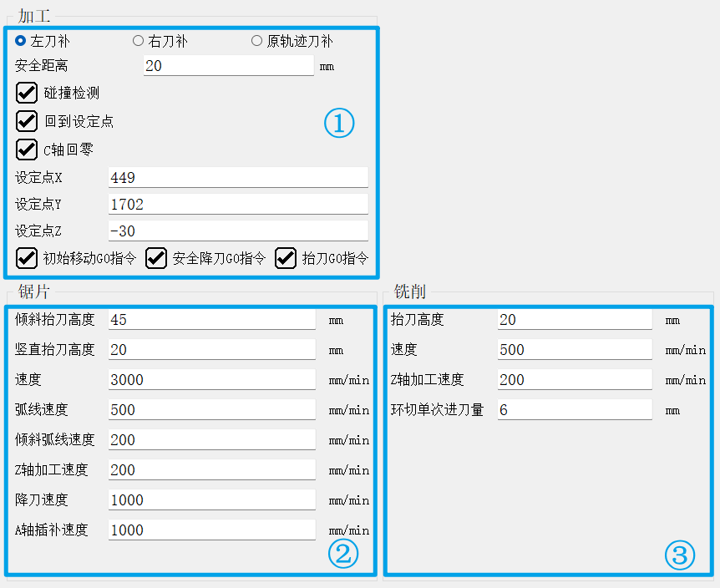720x588 pixels.
Task: Edit the 设定点Z value field
Action: [237, 231]
